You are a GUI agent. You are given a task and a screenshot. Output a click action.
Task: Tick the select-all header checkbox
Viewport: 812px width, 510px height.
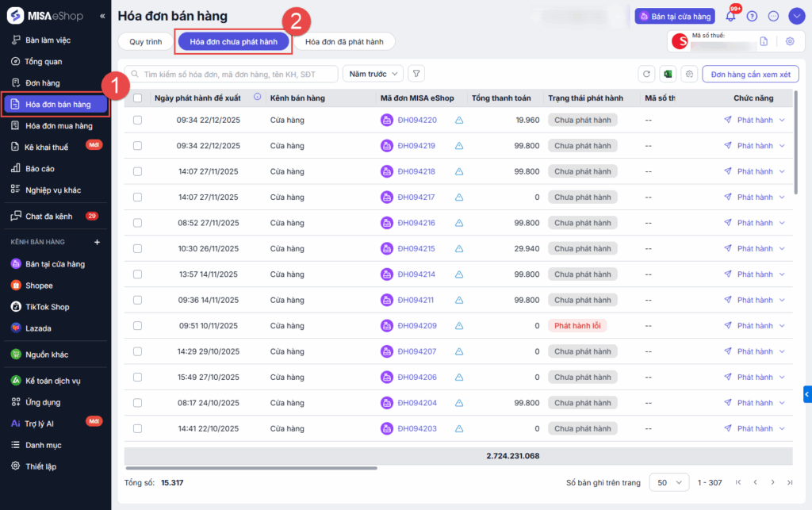click(x=138, y=98)
